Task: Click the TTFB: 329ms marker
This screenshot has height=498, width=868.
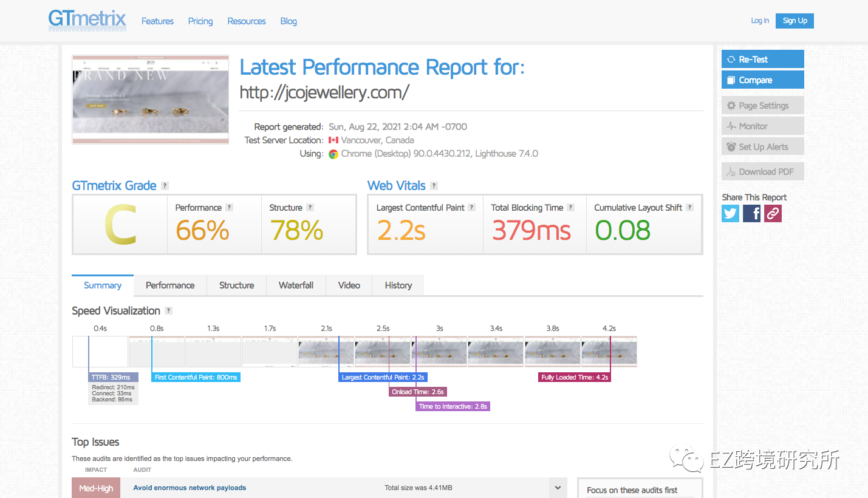Action: pos(113,377)
